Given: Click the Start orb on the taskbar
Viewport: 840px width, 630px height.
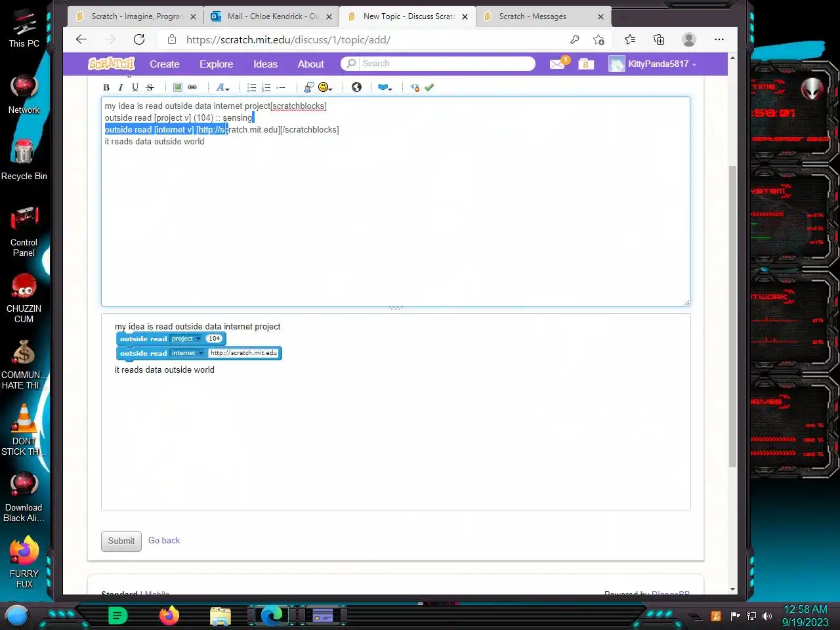Looking at the screenshot, I should 17,616.
